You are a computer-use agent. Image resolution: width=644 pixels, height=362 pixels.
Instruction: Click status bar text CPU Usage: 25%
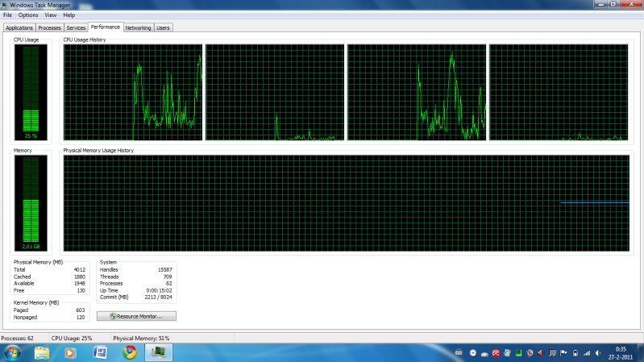point(72,338)
